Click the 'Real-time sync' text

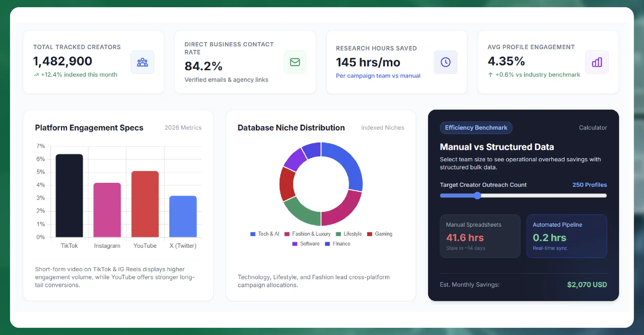click(x=550, y=248)
